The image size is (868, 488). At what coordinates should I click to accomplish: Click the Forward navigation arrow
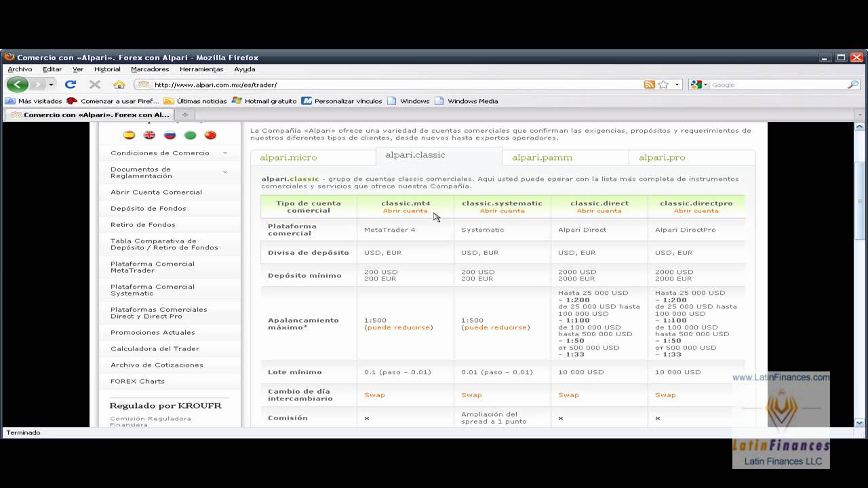coord(37,85)
